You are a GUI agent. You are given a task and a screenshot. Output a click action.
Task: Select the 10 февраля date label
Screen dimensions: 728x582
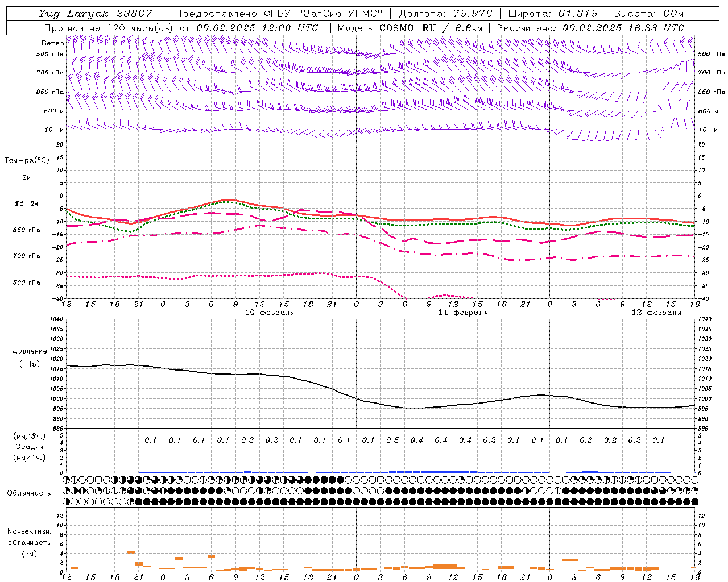click(270, 313)
